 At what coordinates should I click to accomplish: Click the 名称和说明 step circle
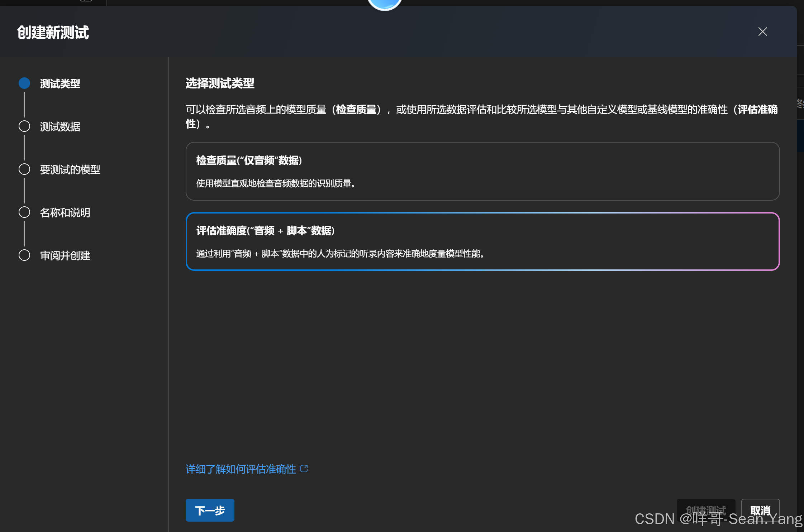[24, 212]
